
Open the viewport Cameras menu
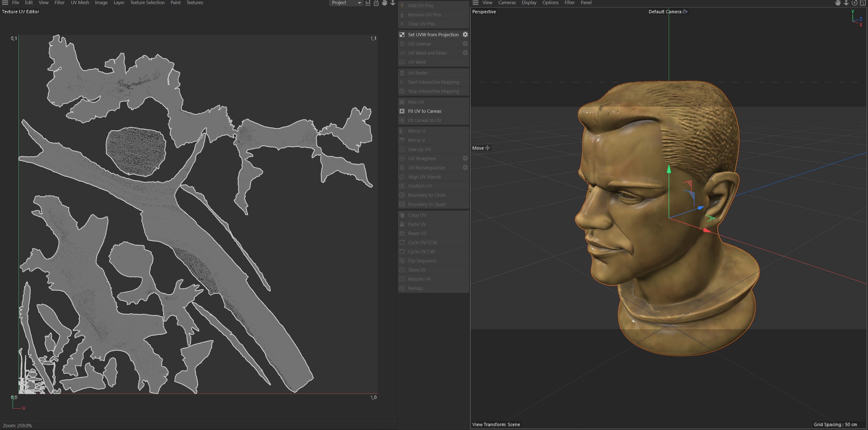point(507,3)
